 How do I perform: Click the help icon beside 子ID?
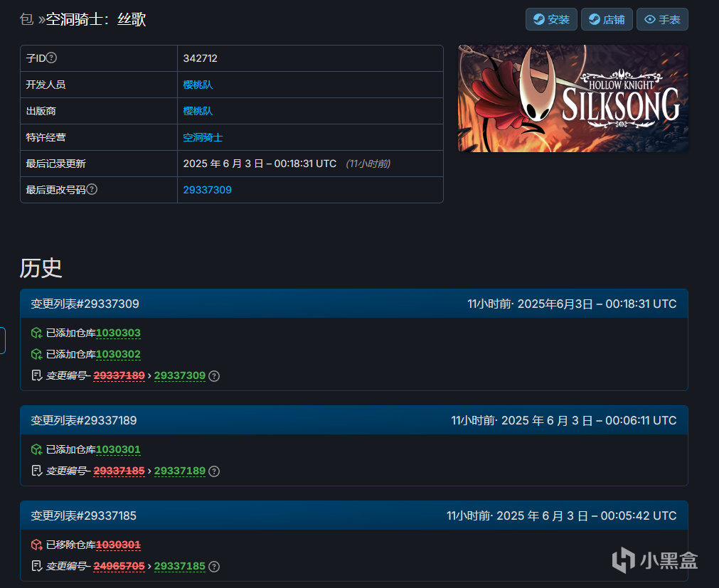click(52, 58)
